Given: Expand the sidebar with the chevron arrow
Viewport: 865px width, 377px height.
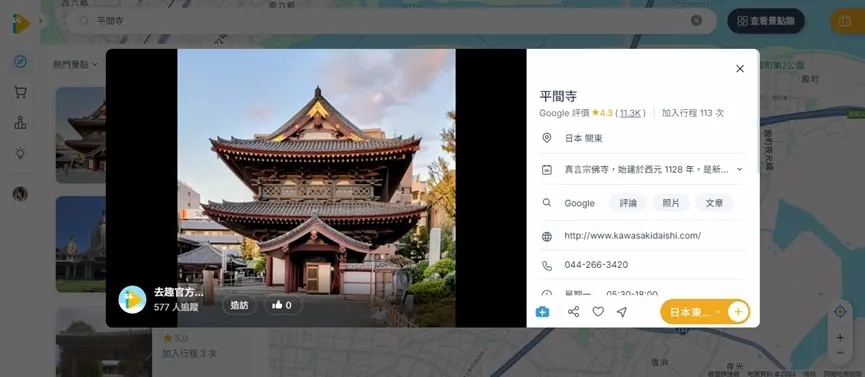Looking at the screenshot, I should [x=40, y=21].
